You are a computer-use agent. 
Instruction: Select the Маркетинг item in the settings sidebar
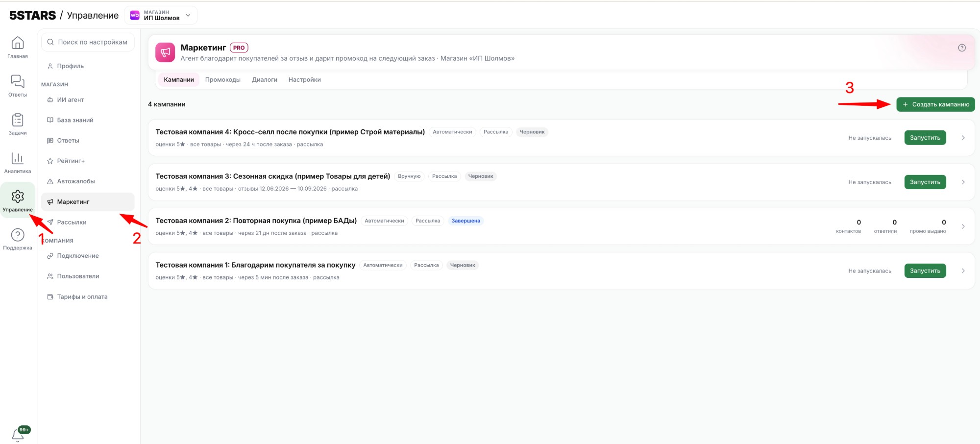[x=88, y=202]
